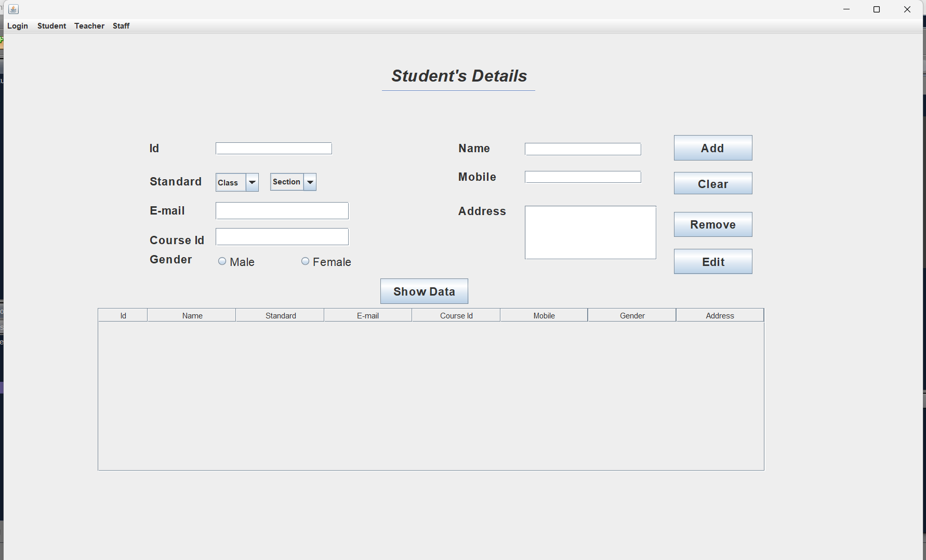The height and width of the screenshot is (560, 926).
Task: Minimize the Student's Details window
Action: click(x=846, y=9)
